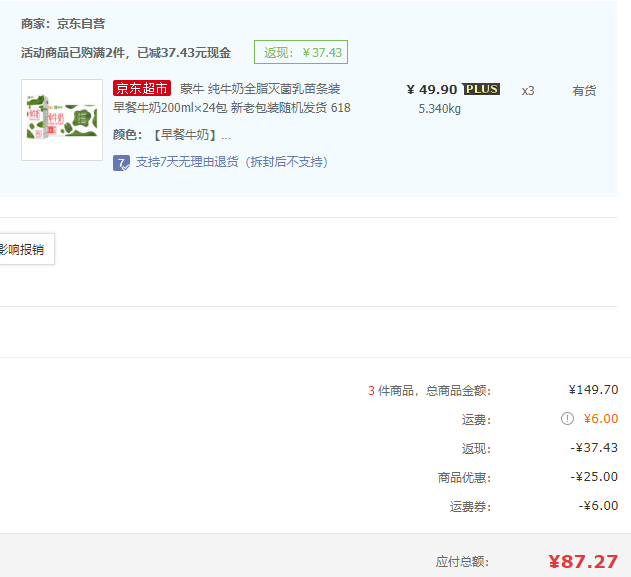The height and width of the screenshot is (577, 631).
Task: Click the 商家: 京东自营 label
Action: [63, 24]
